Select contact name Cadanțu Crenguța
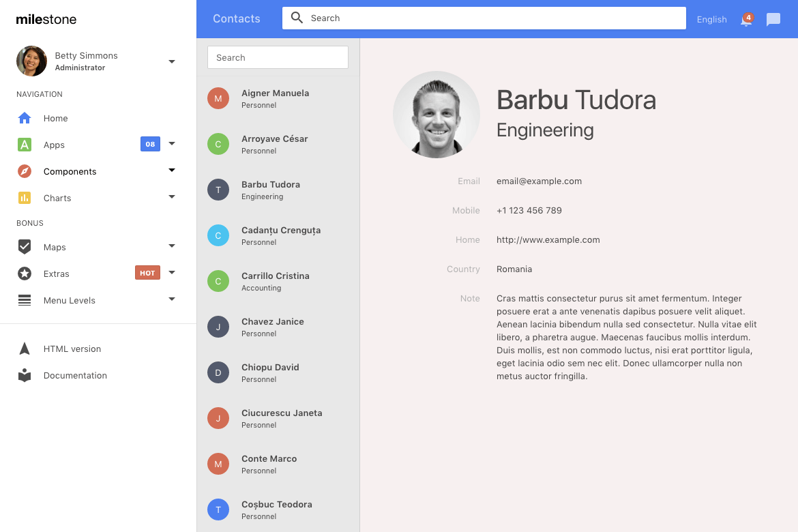 coord(281,230)
